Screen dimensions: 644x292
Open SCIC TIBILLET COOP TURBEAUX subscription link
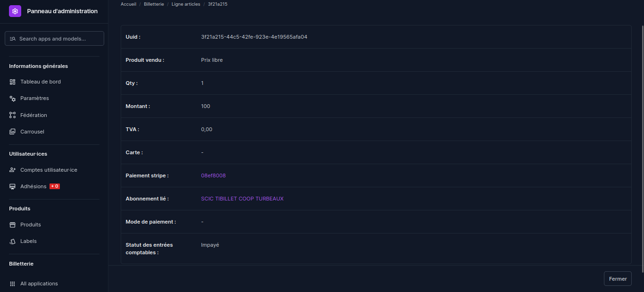[242, 199]
